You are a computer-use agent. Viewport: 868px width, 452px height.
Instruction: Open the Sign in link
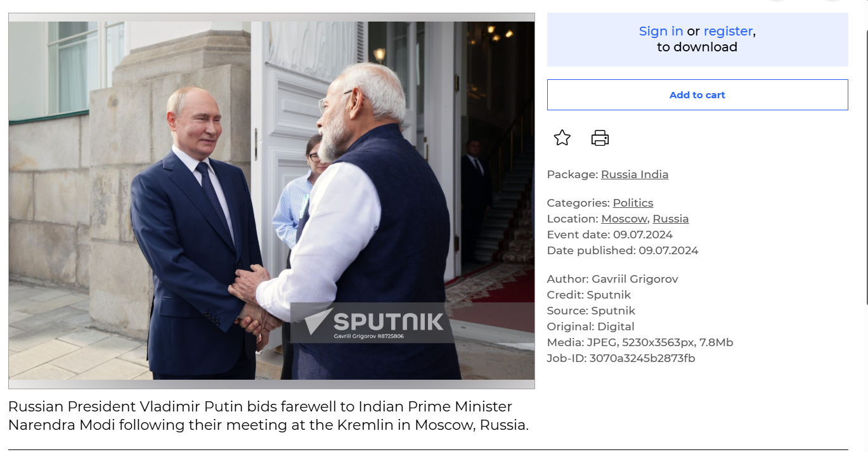[x=661, y=31]
